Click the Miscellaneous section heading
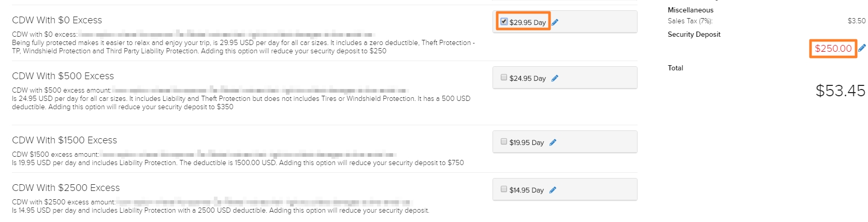Viewport: 868px width, 222px height. coord(690,10)
